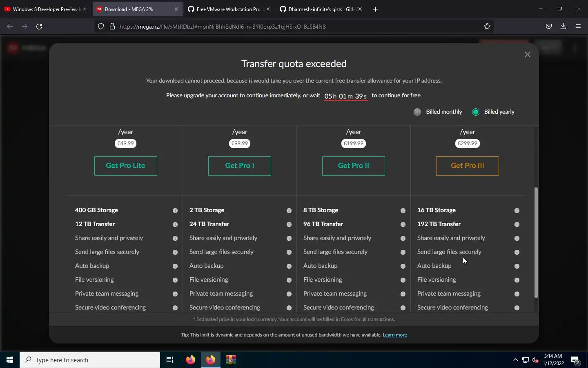View site security lock info

point(112,26)
